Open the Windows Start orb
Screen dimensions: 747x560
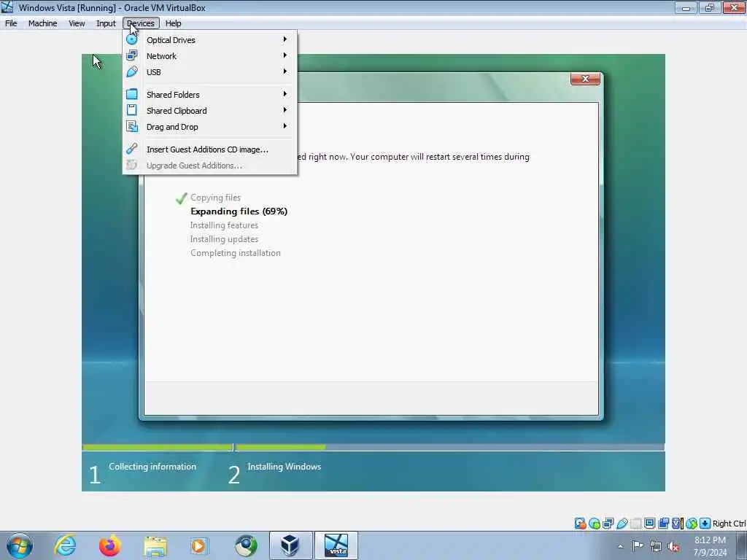pos(20,545)
